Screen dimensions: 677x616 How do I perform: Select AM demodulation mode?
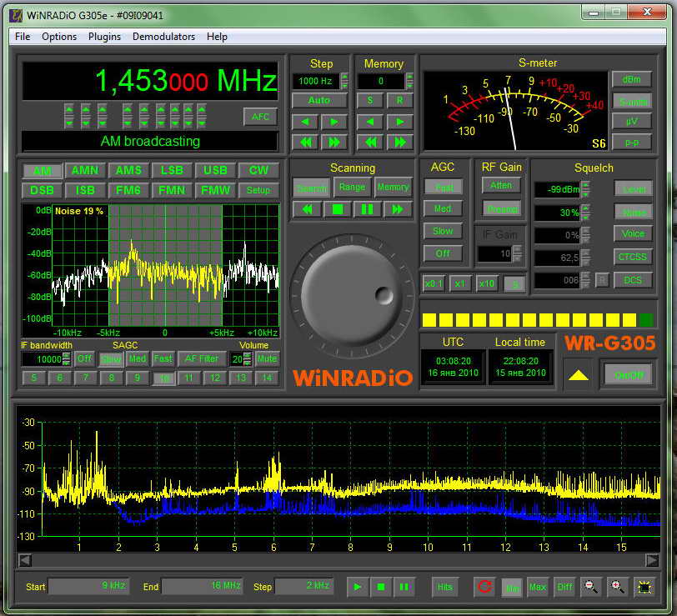point(43,171)
